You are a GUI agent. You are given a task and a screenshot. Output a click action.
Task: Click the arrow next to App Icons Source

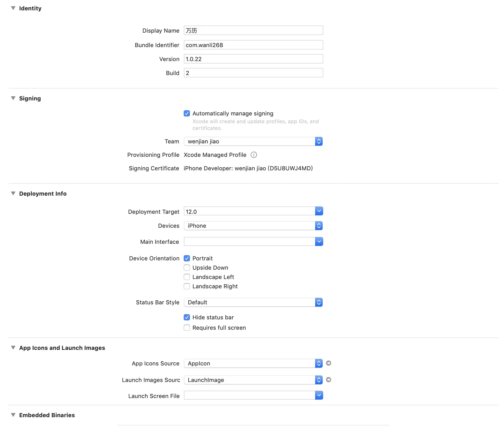click(x=328, y=363)
